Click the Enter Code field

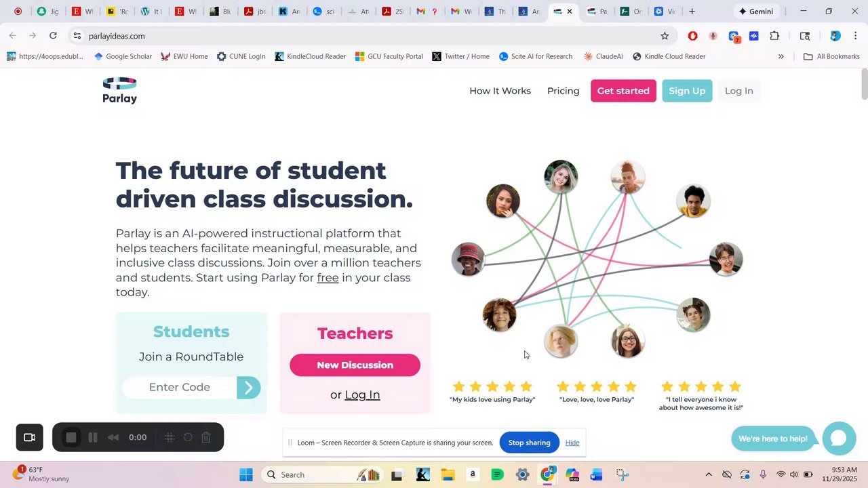click(180, 387)
